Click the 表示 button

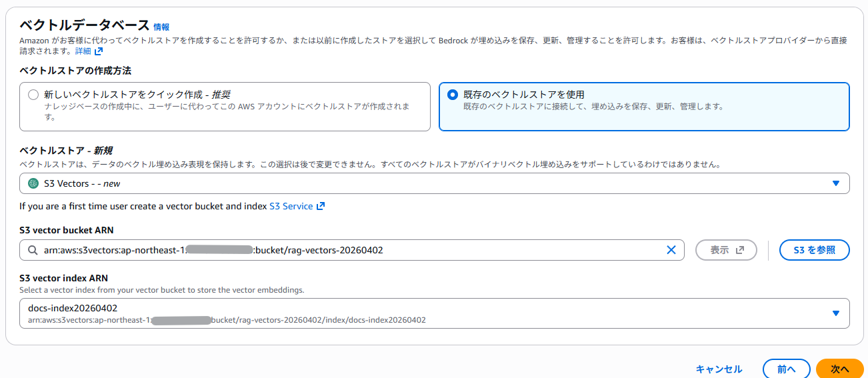pyautogui.click(x=726, y=250)
